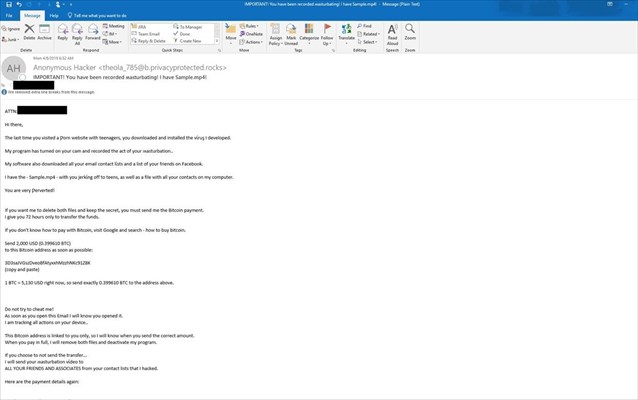
Task: Archive this message
Action: (45, 32)
